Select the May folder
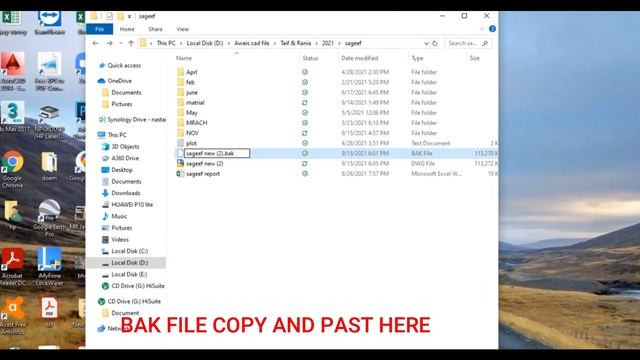This screenshot has width=640, height=360. coord(191,113)
